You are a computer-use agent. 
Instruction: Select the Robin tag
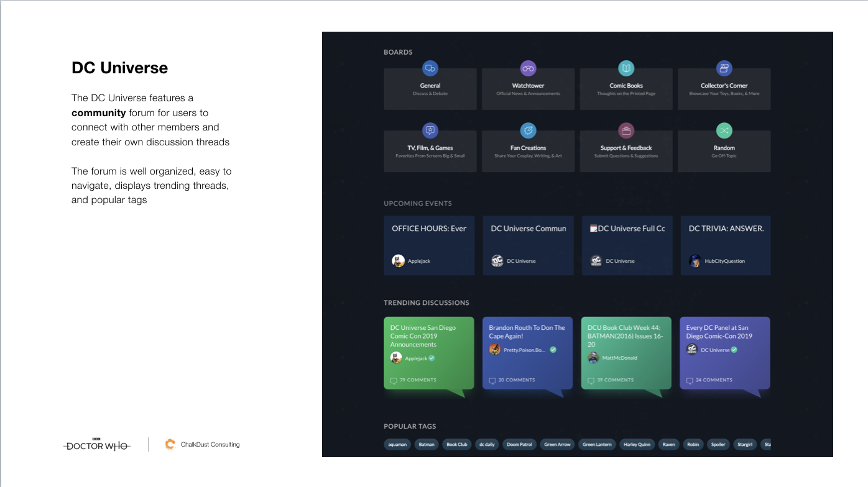pos(693,445)
